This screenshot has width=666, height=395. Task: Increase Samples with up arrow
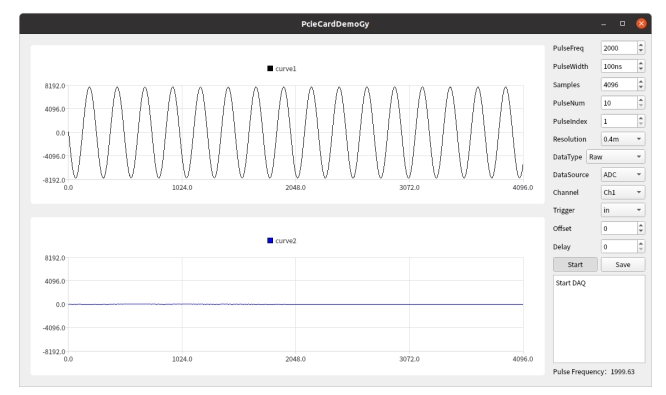tap(641, 81)
